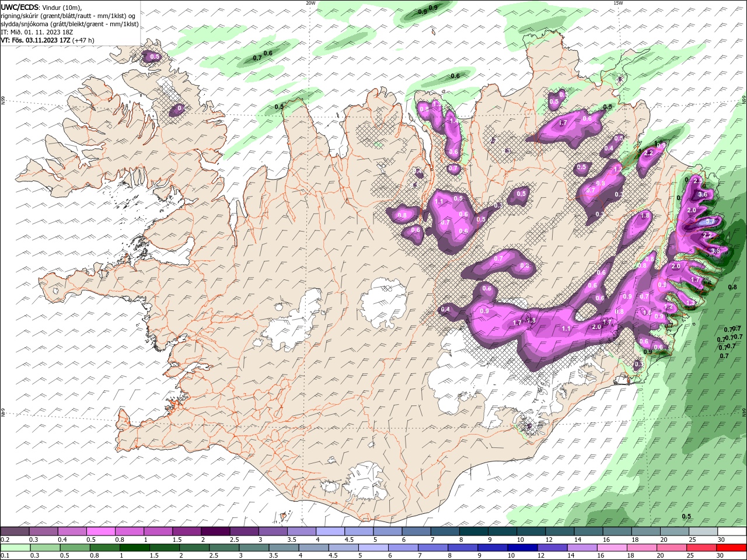The height and width of the screenshot is (560, 747).
Task: Click the 20W longitude label
Action: tap(310, 3)
